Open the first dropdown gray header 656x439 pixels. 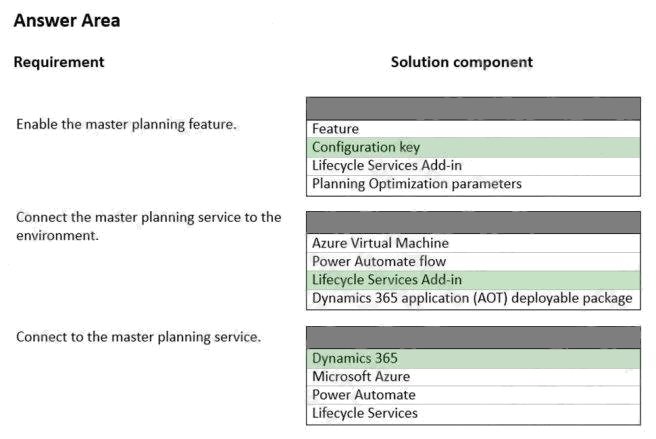point(473,108)
